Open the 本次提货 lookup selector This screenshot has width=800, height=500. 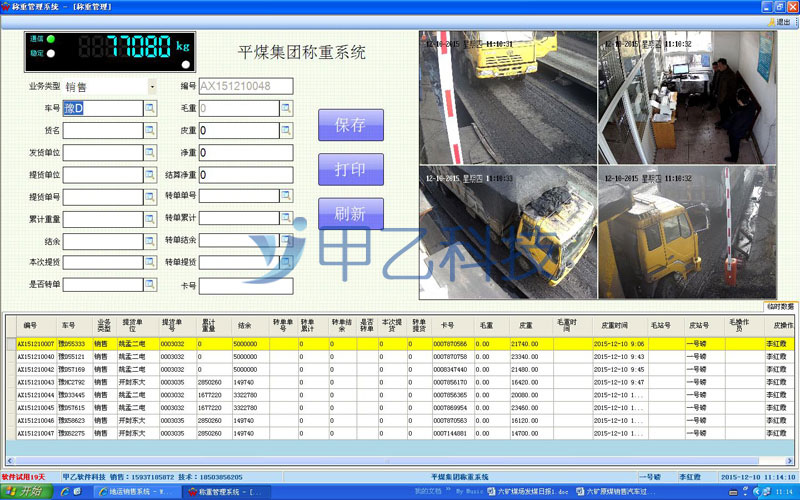[x=151, y=262]
